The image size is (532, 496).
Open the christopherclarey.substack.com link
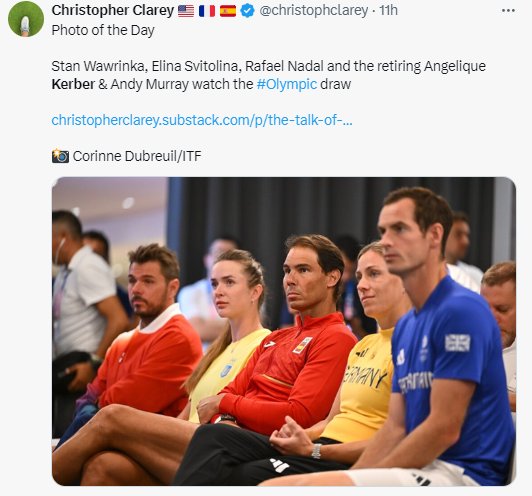[x=202, y=120]
